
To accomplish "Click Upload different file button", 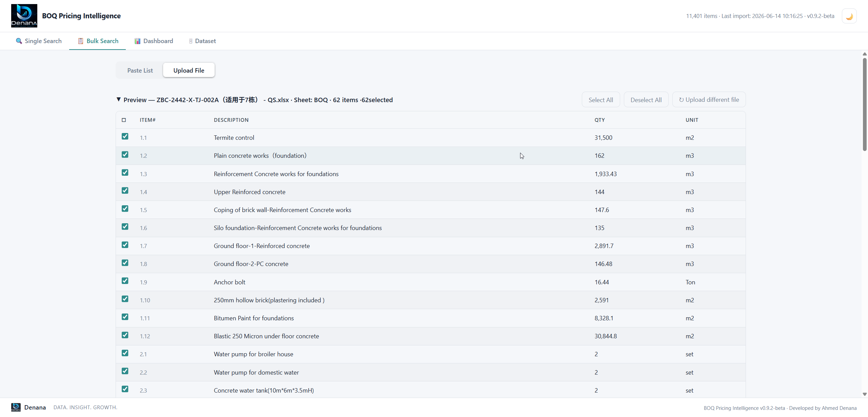I will coord(709,100).
